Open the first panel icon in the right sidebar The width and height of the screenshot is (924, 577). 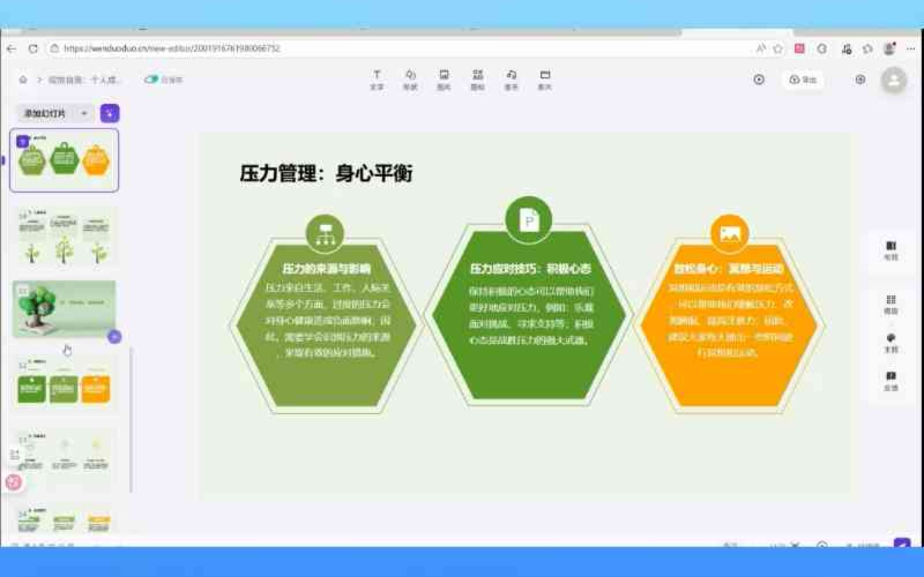click(x=891, y=251)
